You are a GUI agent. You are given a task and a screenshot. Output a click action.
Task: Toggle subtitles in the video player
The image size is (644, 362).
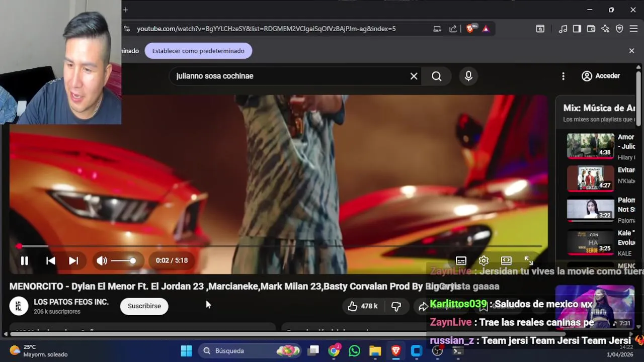[x=461, y=260]
